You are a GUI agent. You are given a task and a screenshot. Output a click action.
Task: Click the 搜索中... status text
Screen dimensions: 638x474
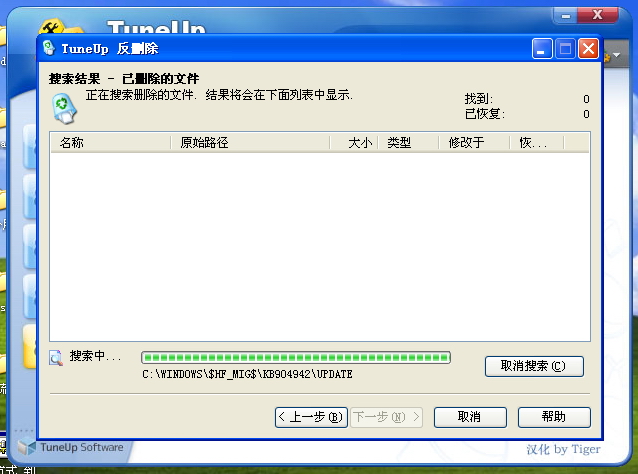tap(96, 356)
